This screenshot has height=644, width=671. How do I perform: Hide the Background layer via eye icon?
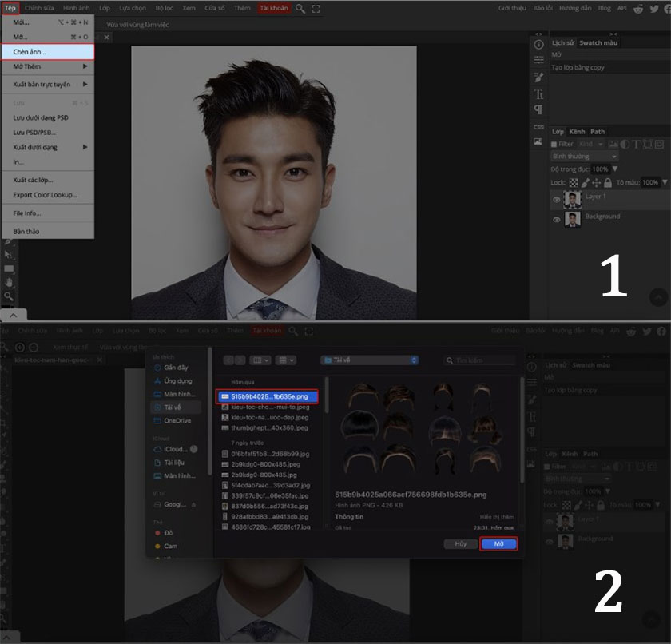coord(557,219)
